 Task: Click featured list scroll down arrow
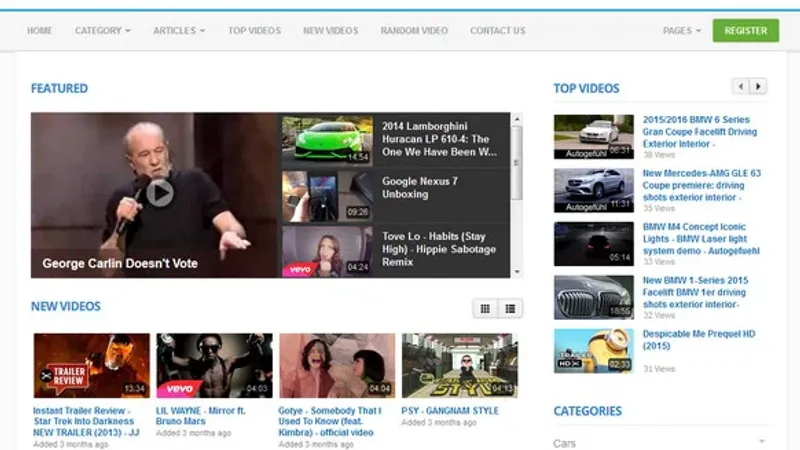coord(517,272)
